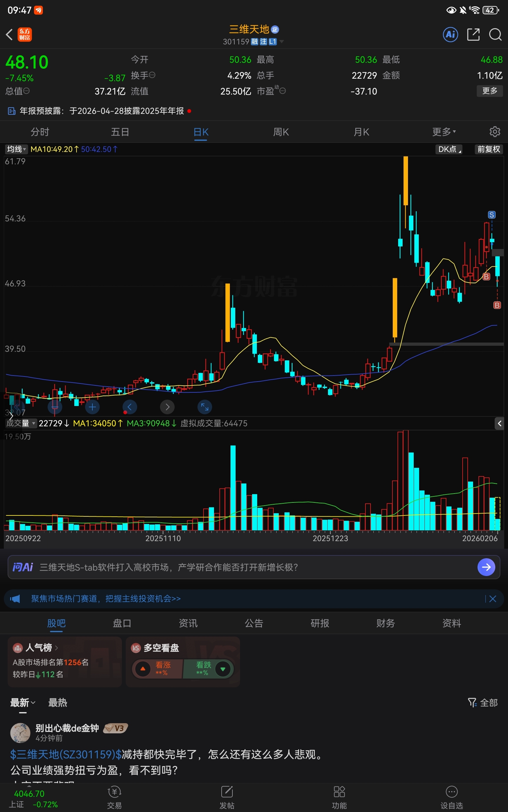Expand 更多 quote details button
The width and height of the screenshot is (508, 812).
tap(490, 91)
